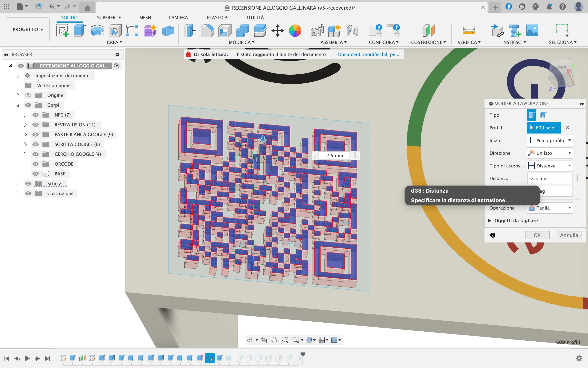The height and width of the screenshot is (368, 588).
Task: Toggle visibility of NFC (7) folder
Action: click(x=36, y=115)
